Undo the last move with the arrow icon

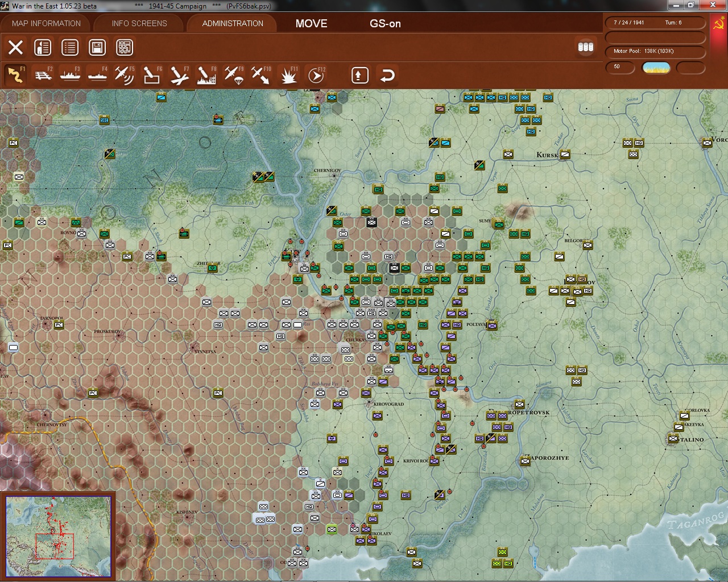coord(387,74)
